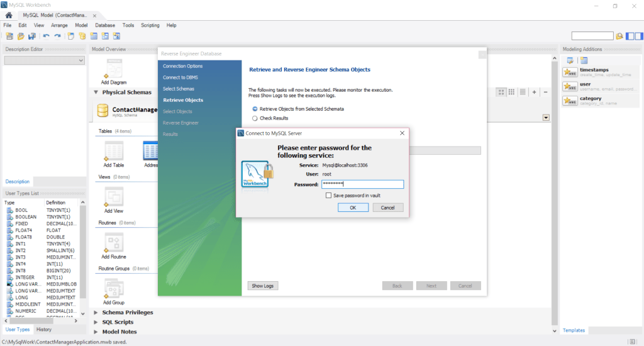Open the Templates tab
This screenshot has width=644, height=346.
point(574,330)
